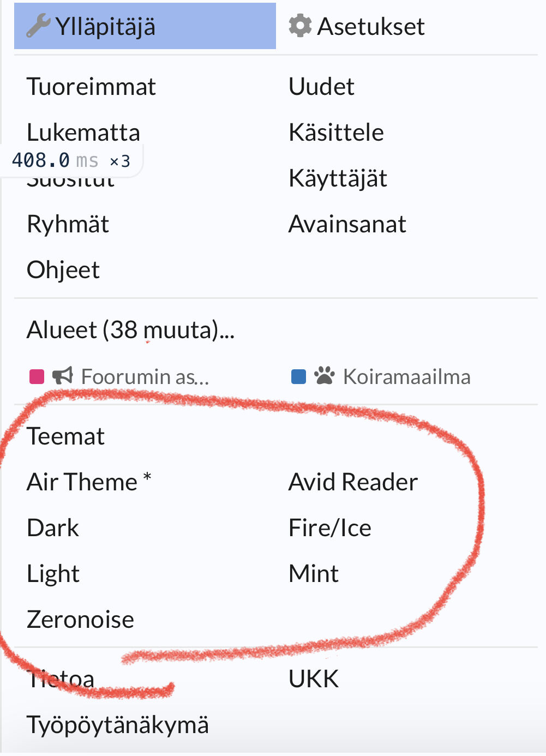Image resolution: width=546 pixels, height=756 pixels.
Task: Choose the Avid Reader theme
Action: pyautogui.click(x=353, y=482)
